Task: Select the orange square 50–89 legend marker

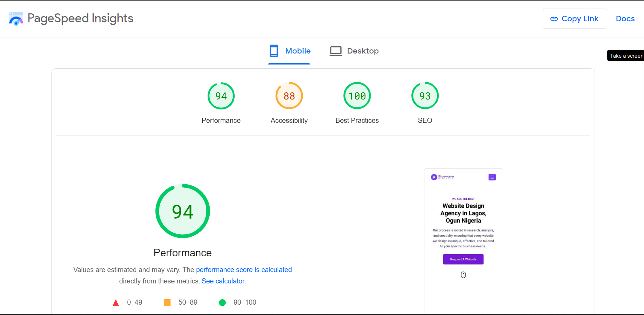Action: coord(167,302)
